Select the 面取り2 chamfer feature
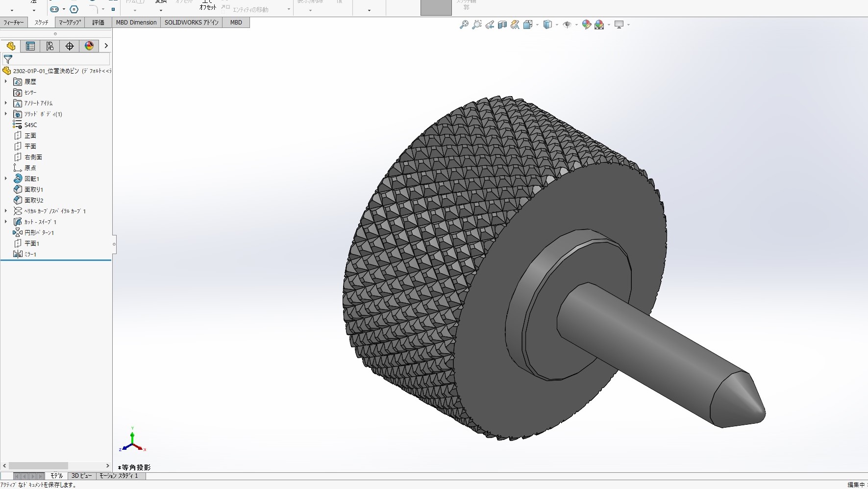The height and width of the screenshot is (489, 868). [x=34, y=200]
